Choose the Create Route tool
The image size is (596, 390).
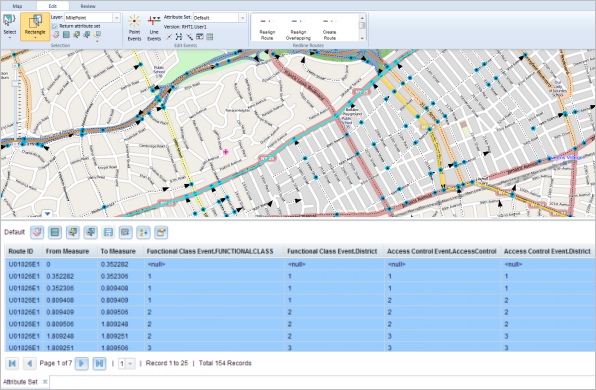pyautogui.click(x=330, y=29)
